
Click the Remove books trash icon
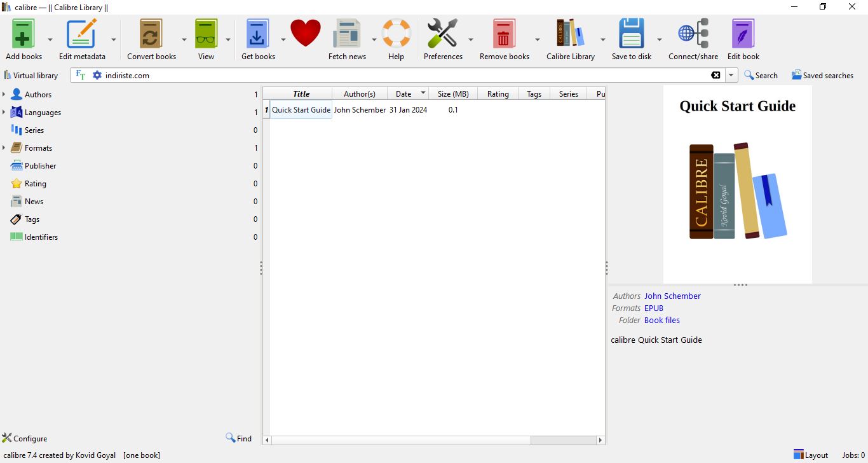click(x=504, y=34)
